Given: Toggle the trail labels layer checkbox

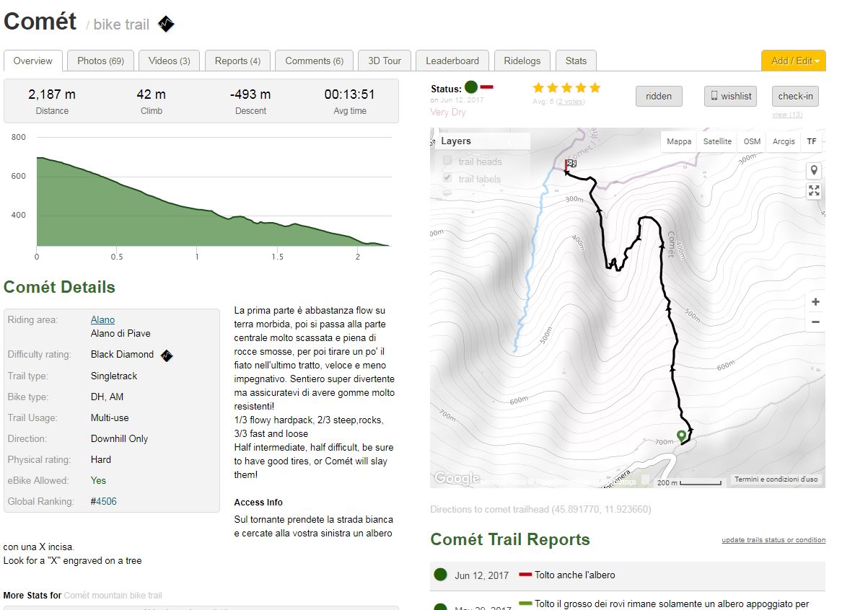Looking at the screenshot, I should click(x=447, y=177).
